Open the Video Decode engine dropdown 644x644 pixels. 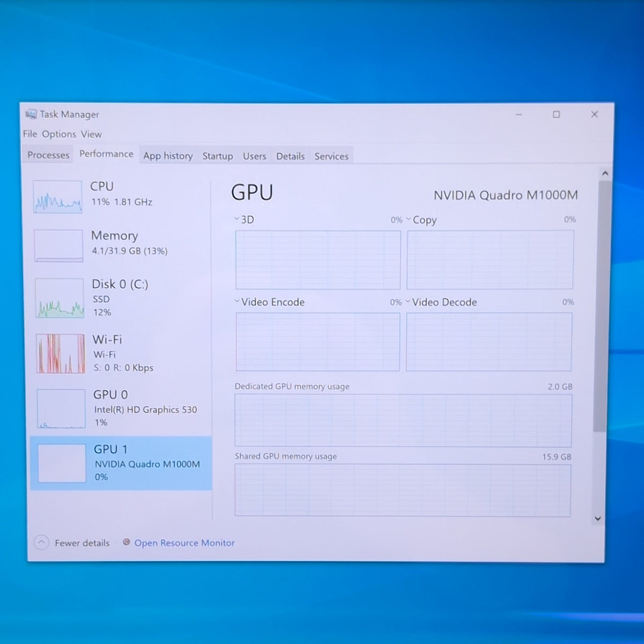408,301
